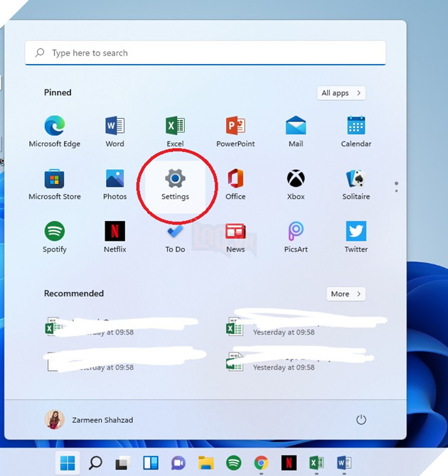The image size is (448, 476).
Task: Go to next pinned apps page dots
Action: 396,187
